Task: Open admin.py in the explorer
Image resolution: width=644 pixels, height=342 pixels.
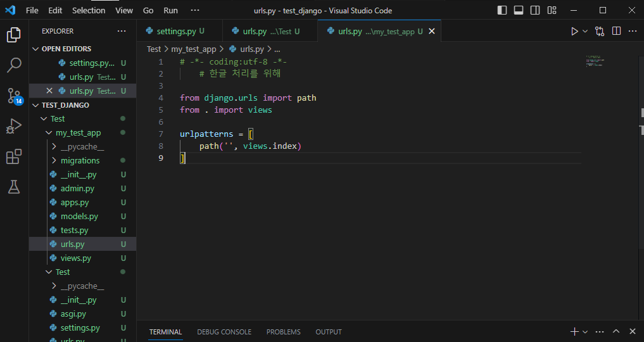Action: coord(82,189)
